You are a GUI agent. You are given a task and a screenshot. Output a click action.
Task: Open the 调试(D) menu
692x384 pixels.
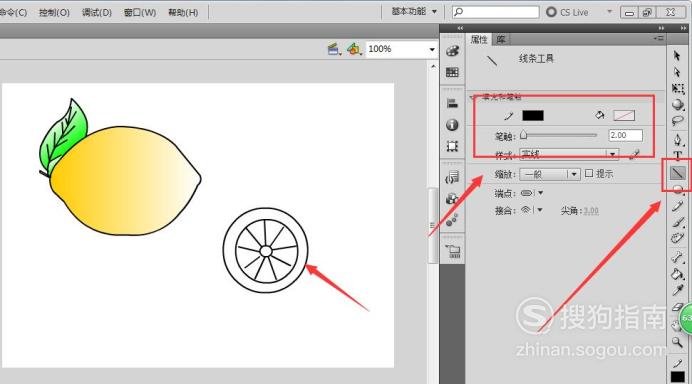97,12
